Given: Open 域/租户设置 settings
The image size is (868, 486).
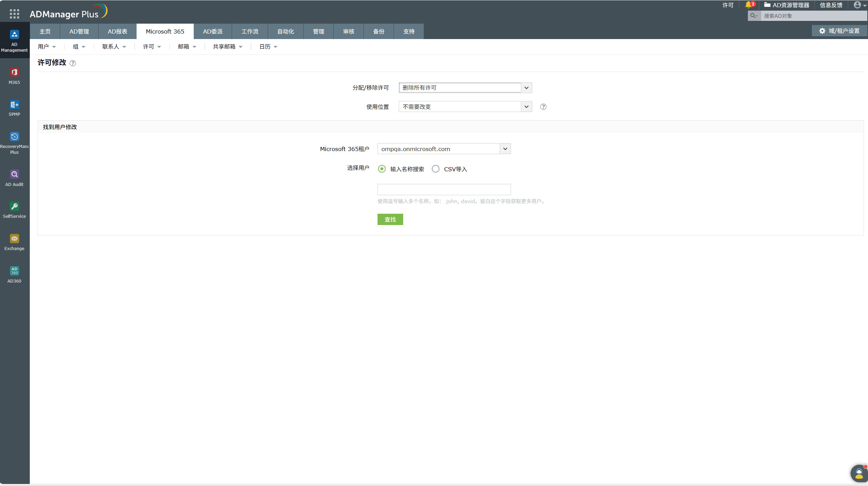Looking at the screenshot, I should 839,31.
